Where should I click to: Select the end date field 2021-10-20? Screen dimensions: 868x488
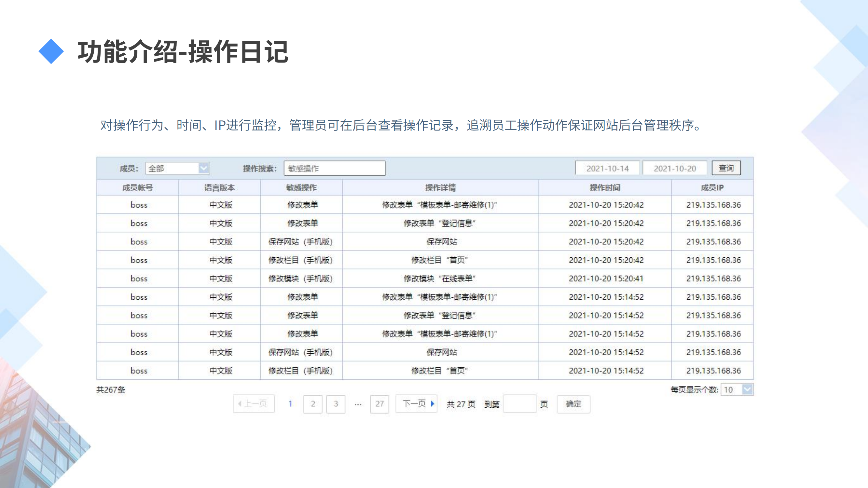pos(675,169)
